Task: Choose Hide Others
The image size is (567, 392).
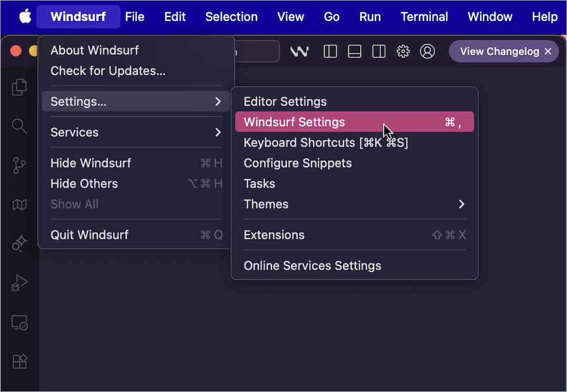Action: 136,183
